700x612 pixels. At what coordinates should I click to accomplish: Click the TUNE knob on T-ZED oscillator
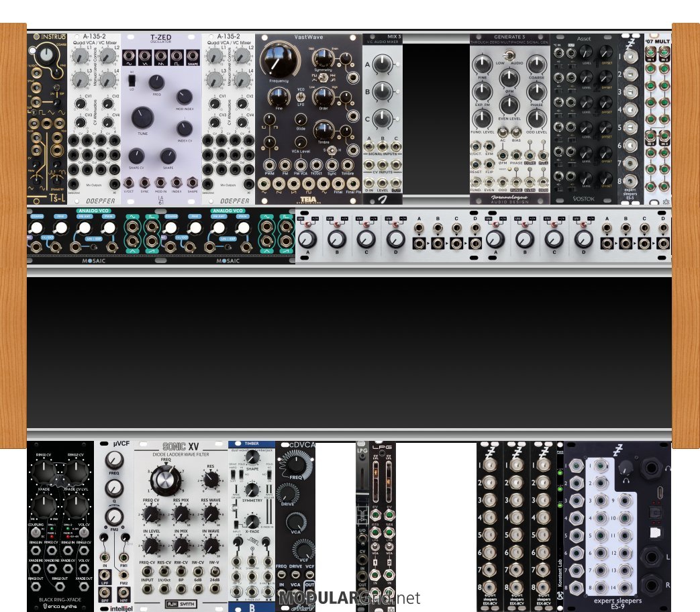144,119
